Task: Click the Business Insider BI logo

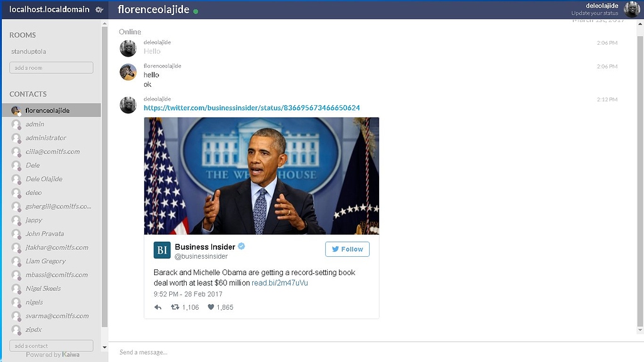Action: [162, 250]
